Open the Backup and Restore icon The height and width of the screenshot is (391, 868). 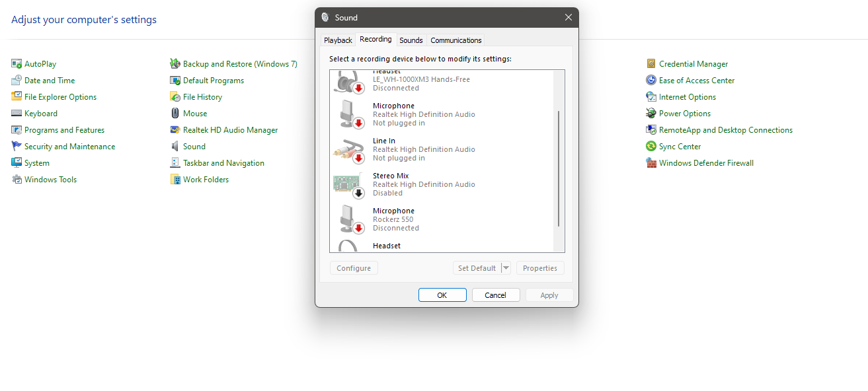[x=175, y=64]
